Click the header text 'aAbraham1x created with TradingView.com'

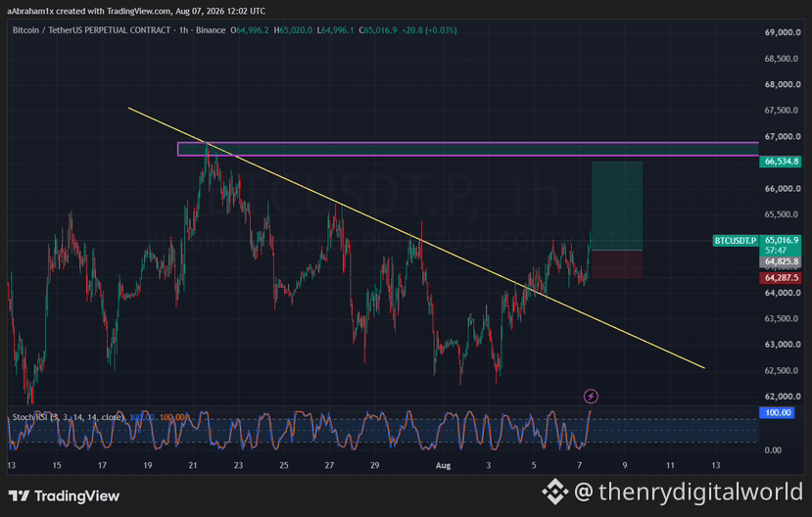pos(88,11)
